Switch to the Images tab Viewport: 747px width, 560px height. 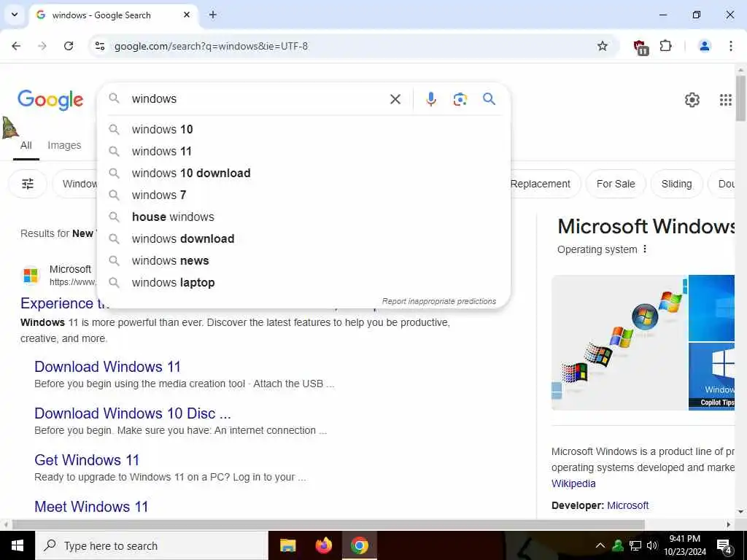[x=64, y=145]
